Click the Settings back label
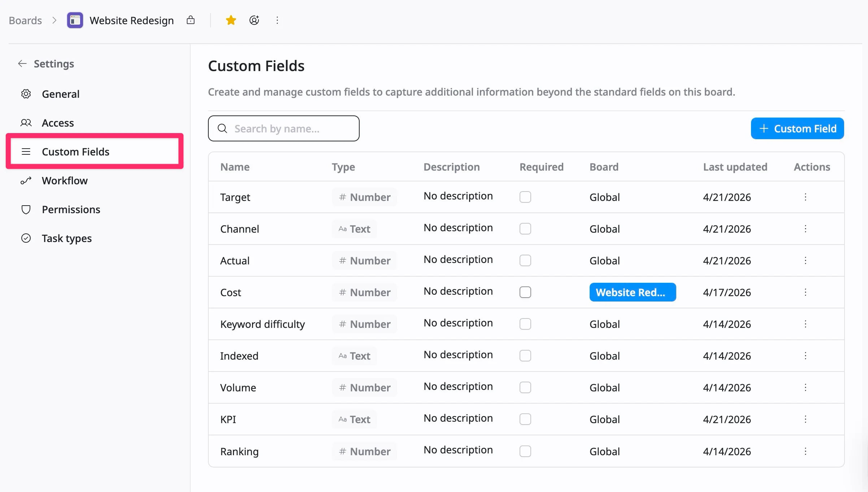The image size is (868, 492). pos(54,63)
